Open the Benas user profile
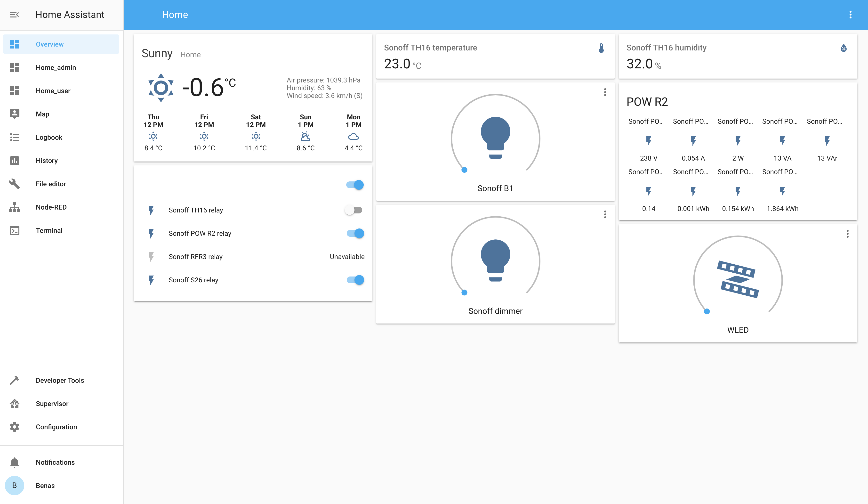The image size is (868, 504). (45, 485)
